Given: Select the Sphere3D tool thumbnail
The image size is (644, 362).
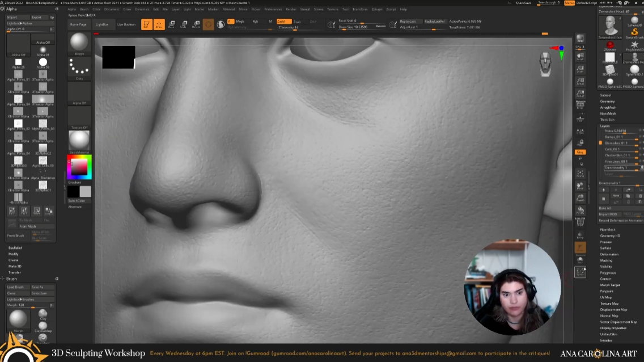Looking at the screenshot, I should point(634,22).
